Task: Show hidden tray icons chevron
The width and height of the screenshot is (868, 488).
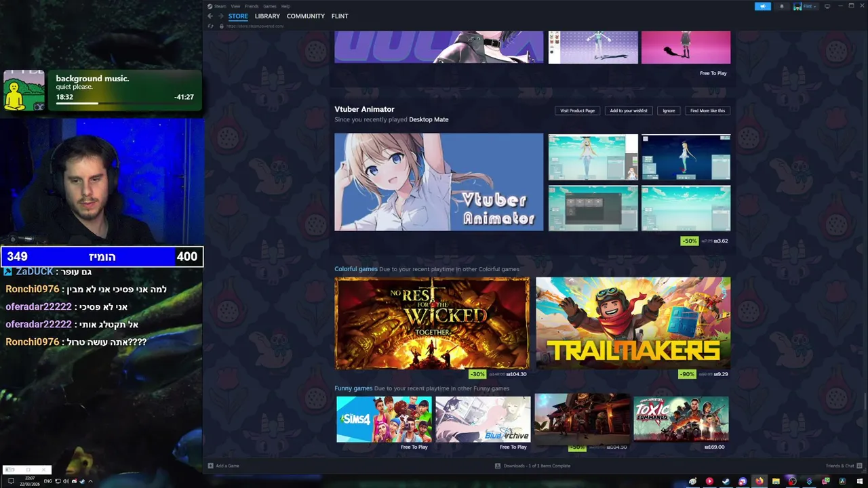Action: click(90, 481)
